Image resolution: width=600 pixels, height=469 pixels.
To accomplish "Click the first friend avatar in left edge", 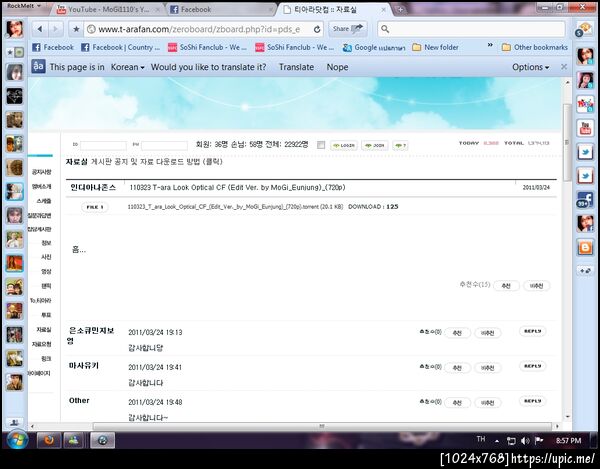I will click(15, 72).
